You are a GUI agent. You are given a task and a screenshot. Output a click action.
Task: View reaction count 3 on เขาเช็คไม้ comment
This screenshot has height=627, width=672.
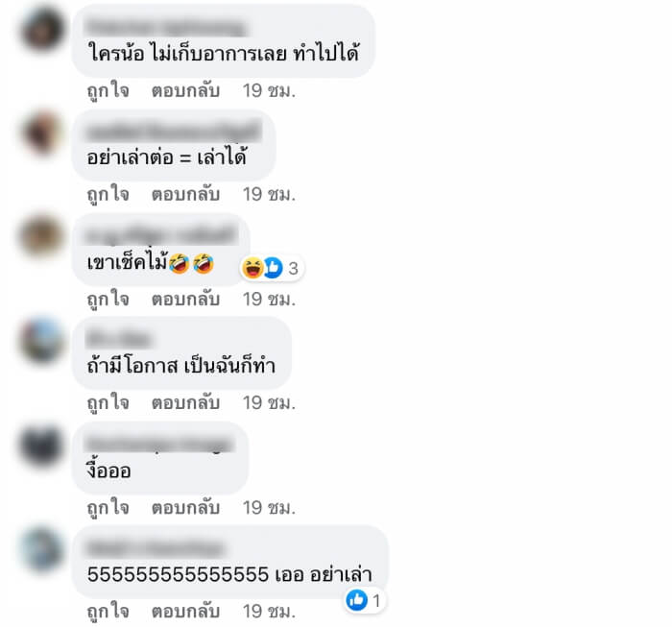tap(293, 268)
